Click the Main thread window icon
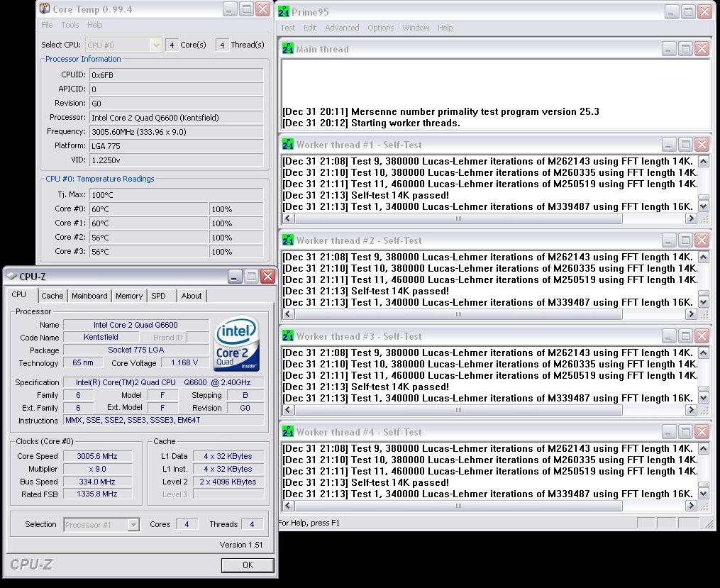Screen dimensions: 720x588 [x=287, y=49]
